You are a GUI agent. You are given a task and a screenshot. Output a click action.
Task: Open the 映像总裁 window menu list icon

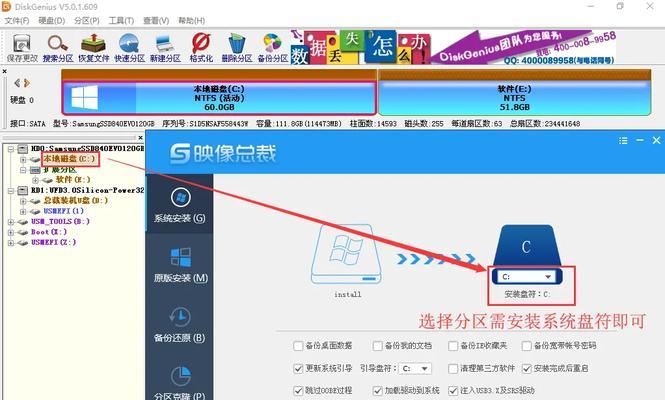623,140
